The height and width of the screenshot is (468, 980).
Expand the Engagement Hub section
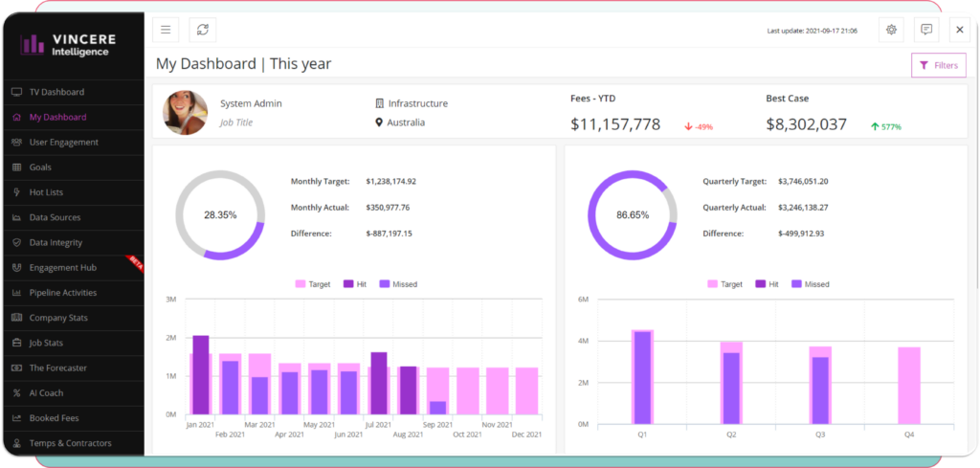(63, 268)
